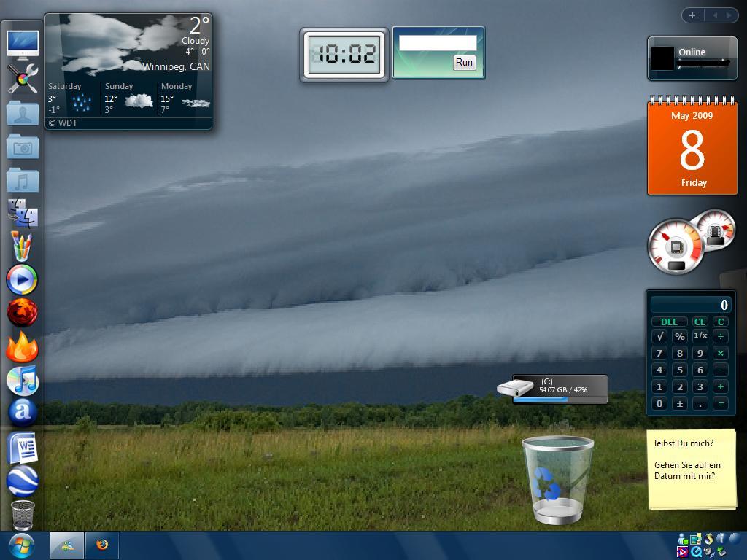Click the plus key on calculator
This screenshot has width=747, height=560.
tap(721, 386)
